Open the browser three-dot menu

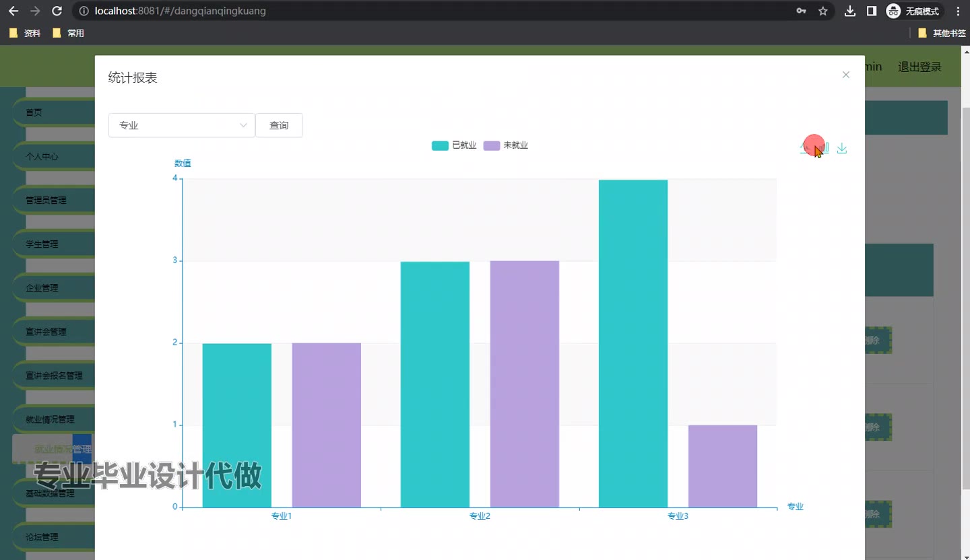958,11
